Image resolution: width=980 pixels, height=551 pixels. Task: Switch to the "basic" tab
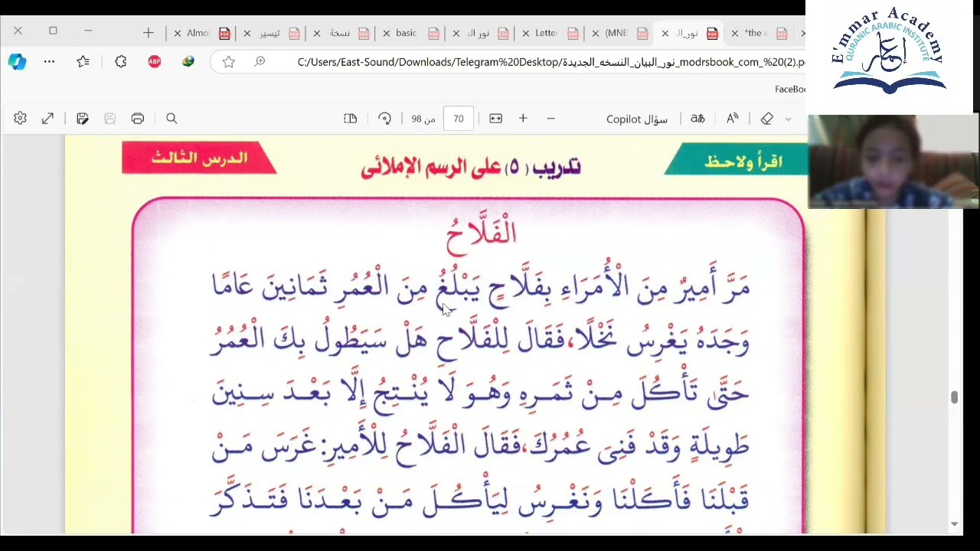[x=407, y=33]
